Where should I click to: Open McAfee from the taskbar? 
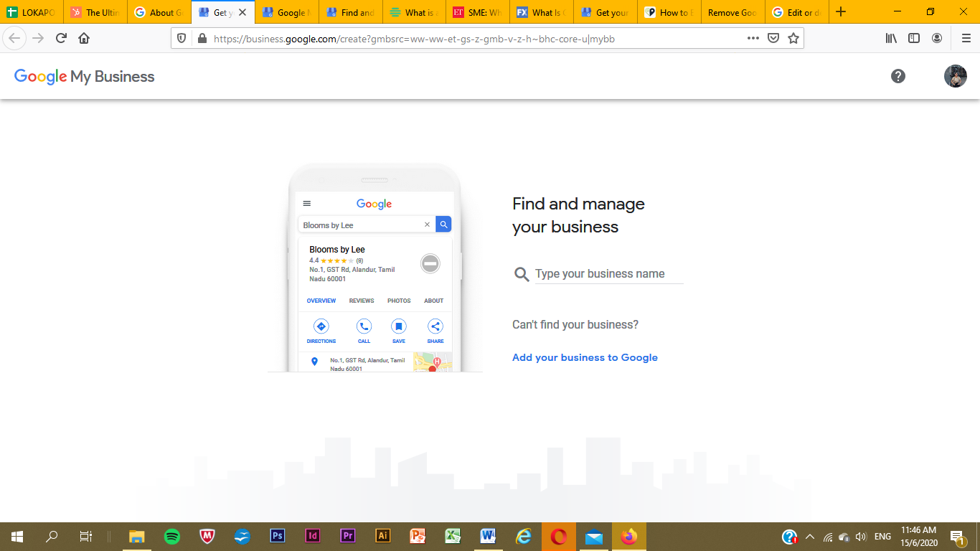(x=207, y=537)
